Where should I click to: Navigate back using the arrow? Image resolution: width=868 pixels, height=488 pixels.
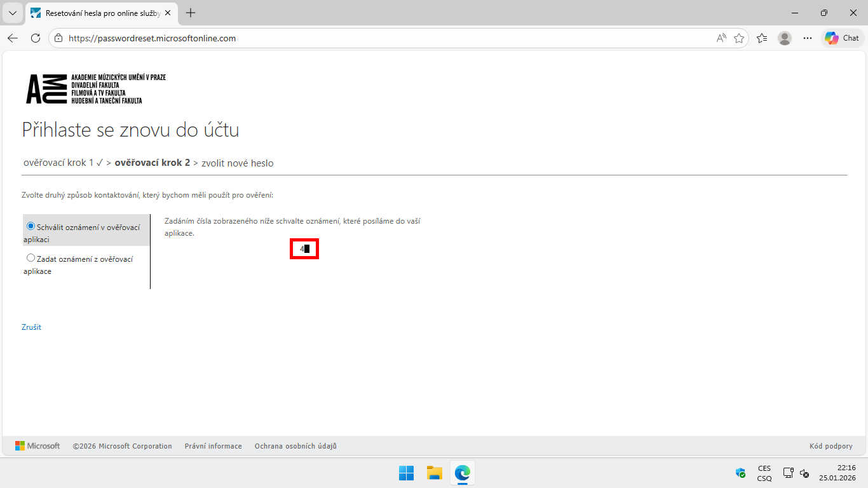click(x=13, y=37)
